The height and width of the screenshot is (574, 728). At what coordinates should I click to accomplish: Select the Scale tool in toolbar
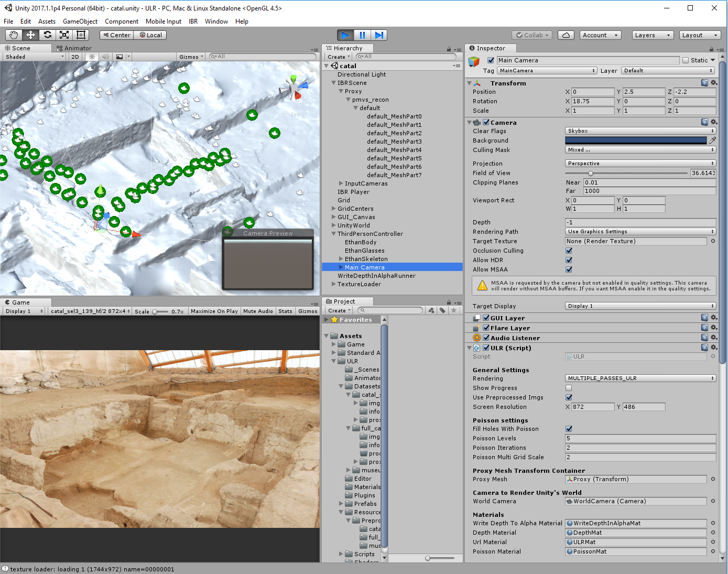(x=64, y=35)
